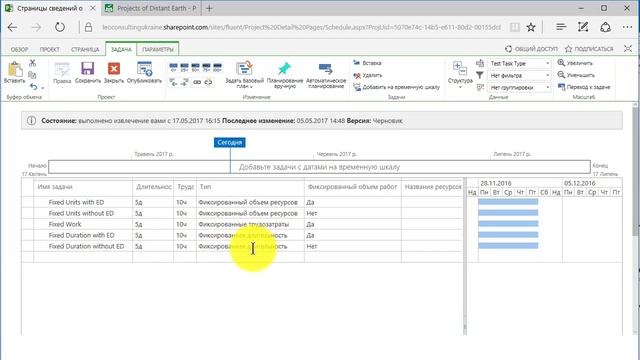Click ОБЩИЙ ДОСТУП share button
Image resolution: width=640 pixels, height=360 pixels.
click(531, 49)
